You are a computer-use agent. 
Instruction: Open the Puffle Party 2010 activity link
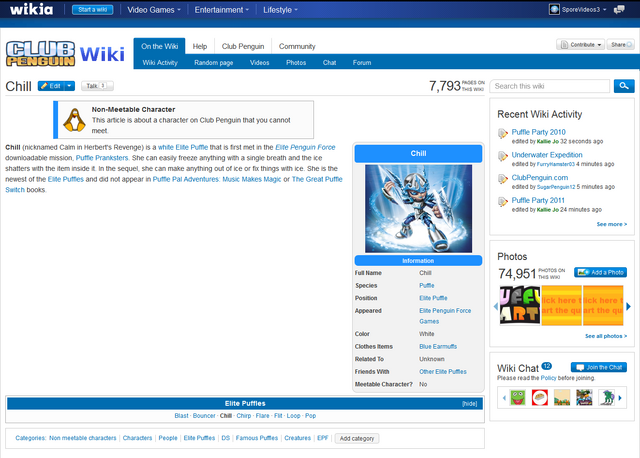pos(538,132)
